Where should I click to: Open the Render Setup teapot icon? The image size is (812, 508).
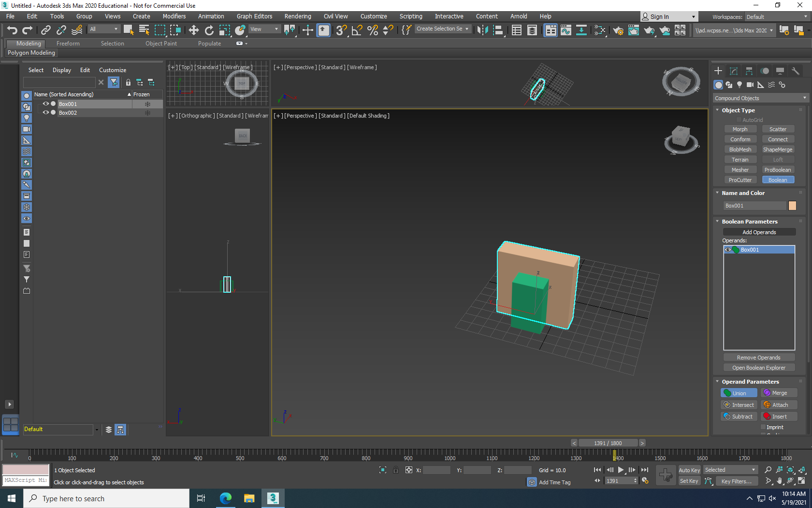(x=618, y=30)
